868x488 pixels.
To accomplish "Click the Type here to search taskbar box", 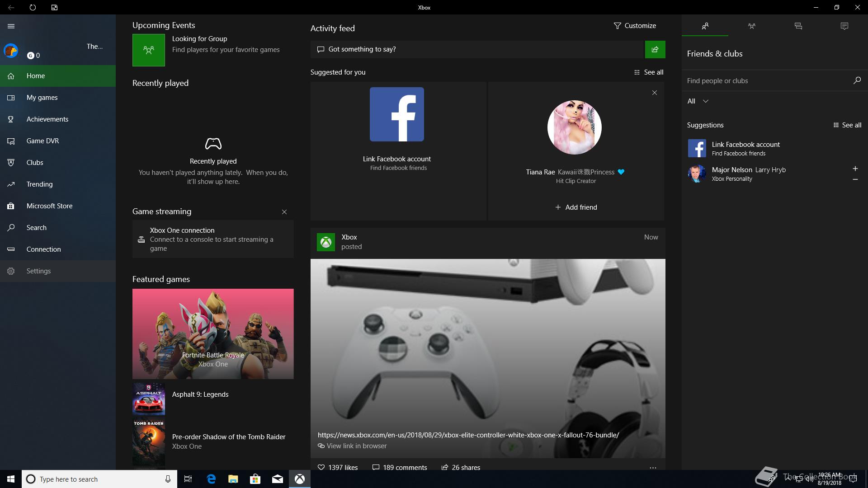I will click(x=99, y=479).
